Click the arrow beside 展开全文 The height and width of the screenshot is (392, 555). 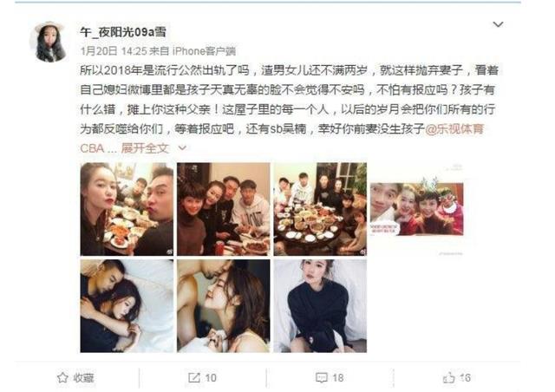tap(182, 147)
